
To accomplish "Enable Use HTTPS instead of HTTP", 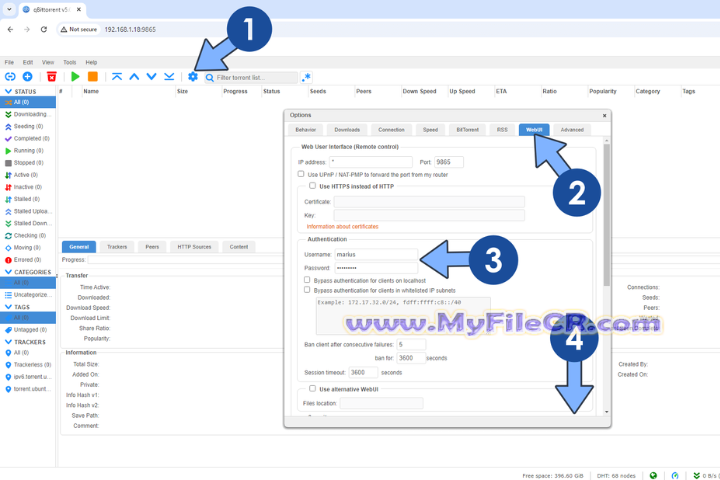I will point(312,186).
